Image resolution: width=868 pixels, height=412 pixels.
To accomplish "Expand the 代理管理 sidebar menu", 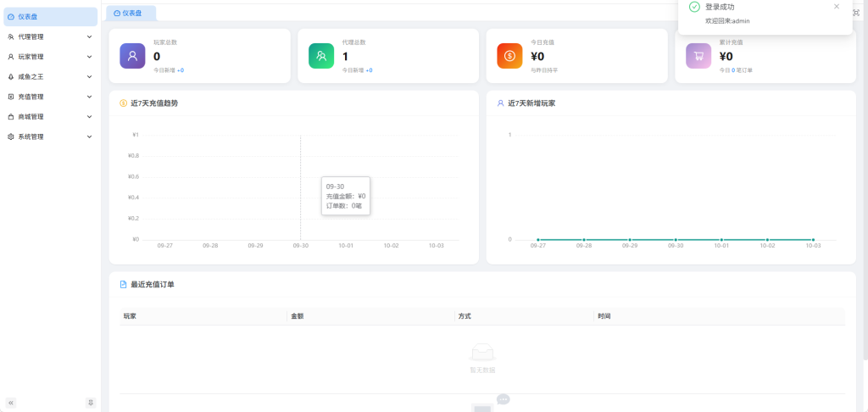I will (50, 36).
